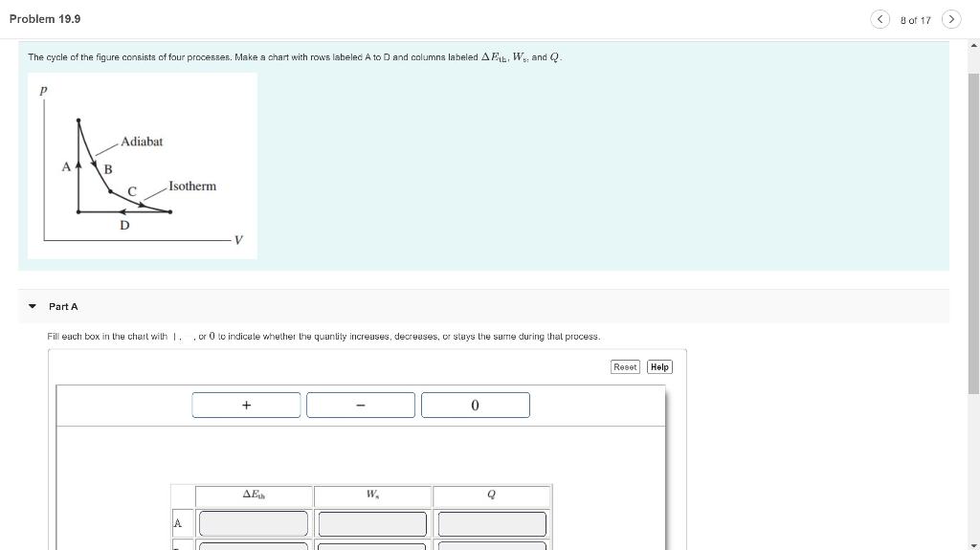
Task: Click the Adiabat label in figure
Action: pyautogui.click(x=142, y=142)
